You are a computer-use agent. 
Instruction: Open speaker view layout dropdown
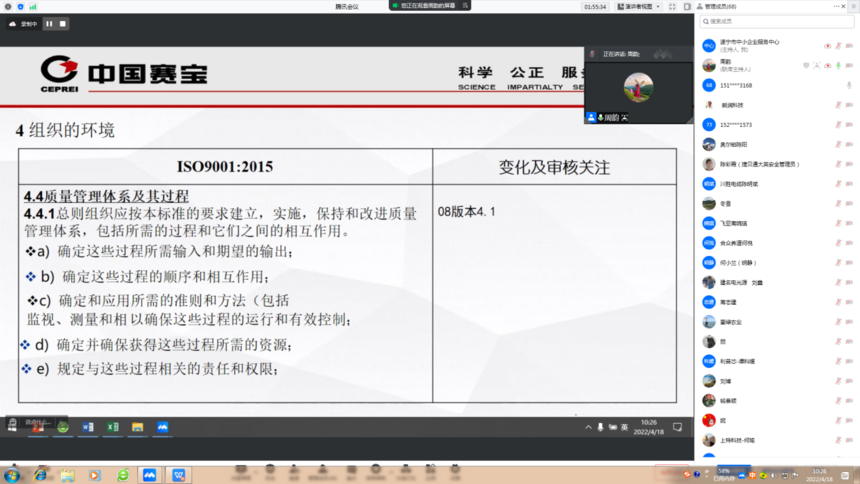click(639, 7)
